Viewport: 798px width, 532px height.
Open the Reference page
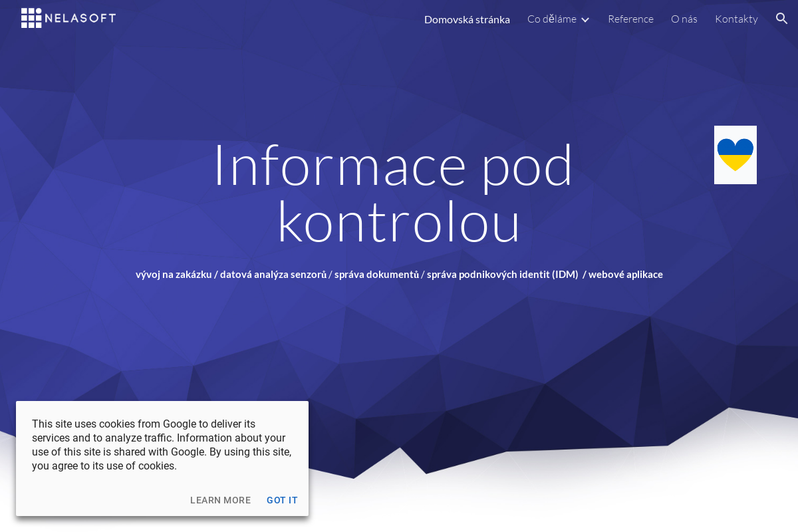click(x=630, y=19)
